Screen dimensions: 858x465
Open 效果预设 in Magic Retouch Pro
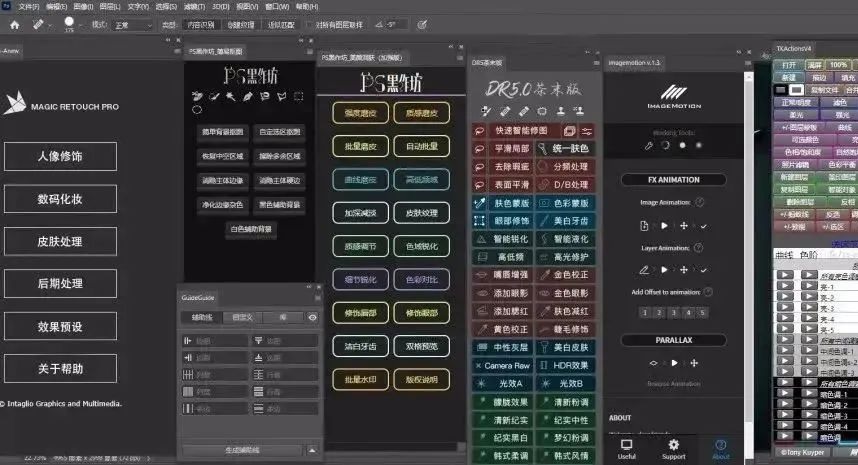60,327
